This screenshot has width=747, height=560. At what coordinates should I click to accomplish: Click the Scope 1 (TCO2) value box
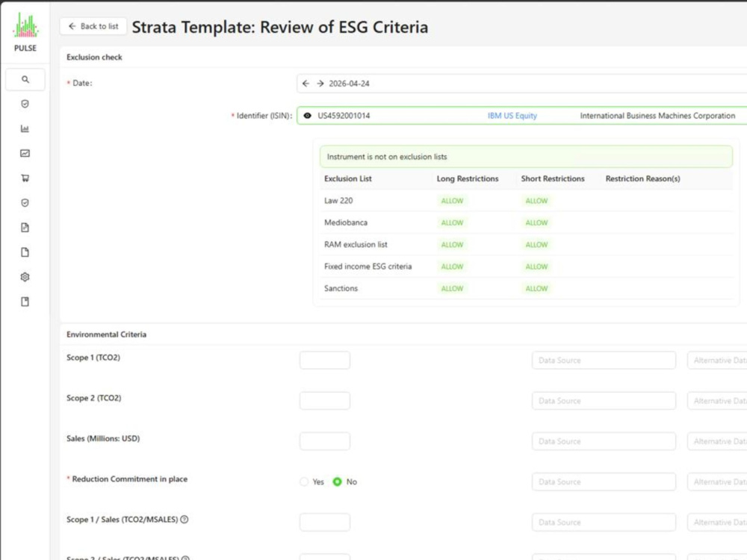pyautogui.click(x=325, y=361)
